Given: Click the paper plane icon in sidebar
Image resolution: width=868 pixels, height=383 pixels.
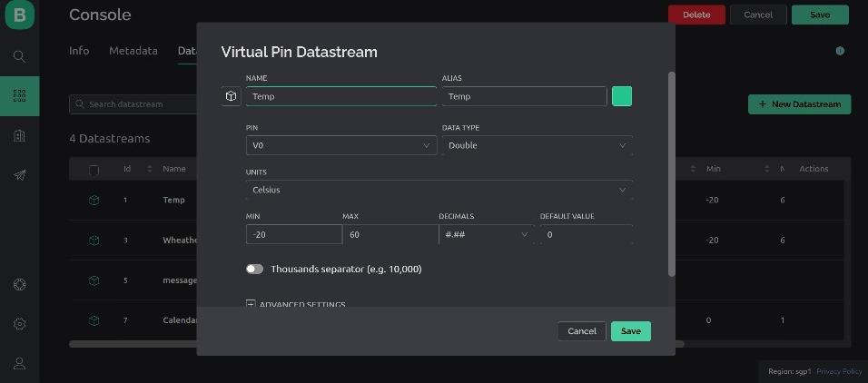Looking at the screenshot, I should click(x=19, y=175).
